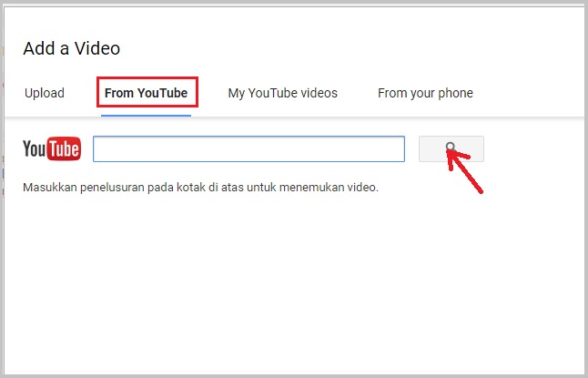This screenshot has width=588, height=378.
Task: Click the YouTube search text field
Action: point(249,149)
